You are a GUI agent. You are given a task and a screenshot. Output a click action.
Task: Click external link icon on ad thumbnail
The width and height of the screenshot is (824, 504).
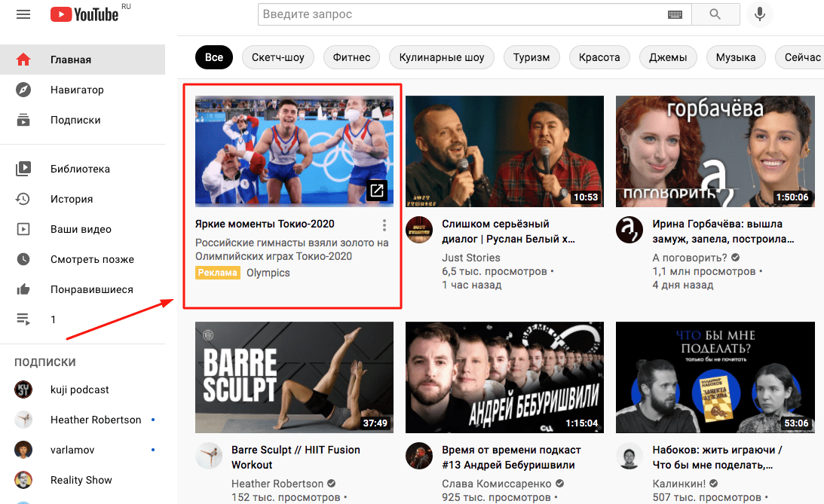point(377,191)
